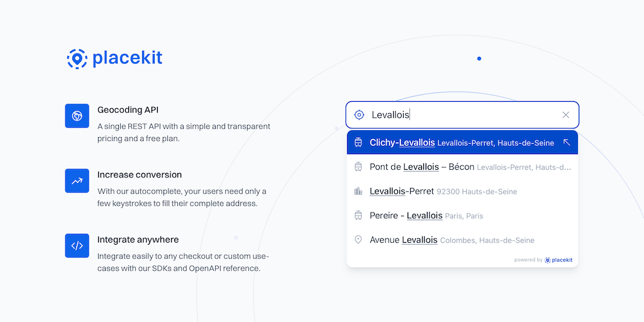
Task: Click the city icon beside Levallois-Perret
Action: click(358, 191)
